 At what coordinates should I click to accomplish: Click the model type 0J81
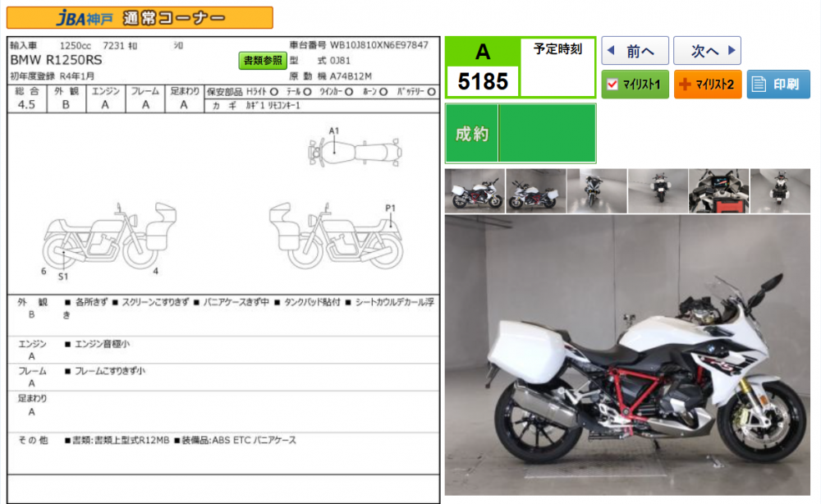pos(341,61)
